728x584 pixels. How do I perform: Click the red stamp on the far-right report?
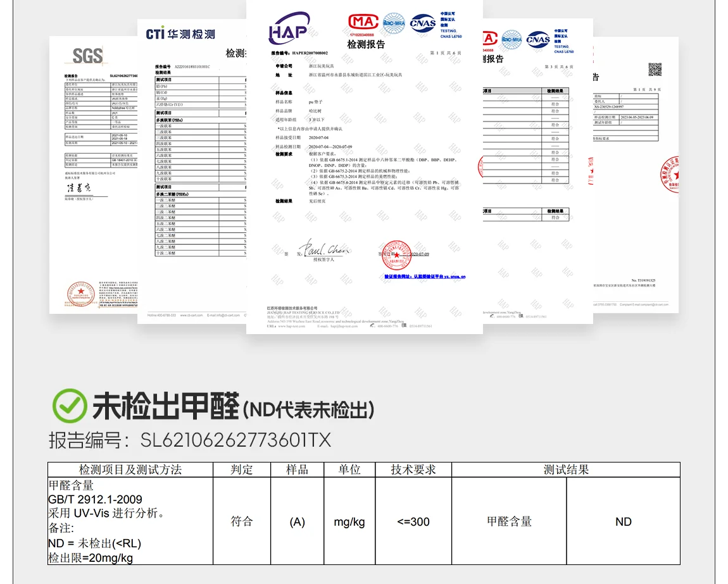(670, 175)
